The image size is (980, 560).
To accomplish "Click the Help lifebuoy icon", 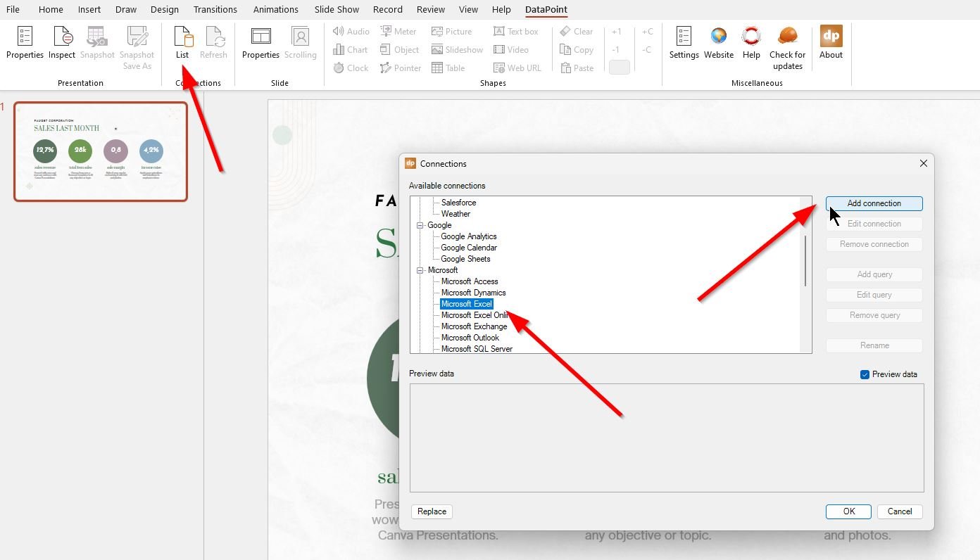I will [x=751, y=43].
